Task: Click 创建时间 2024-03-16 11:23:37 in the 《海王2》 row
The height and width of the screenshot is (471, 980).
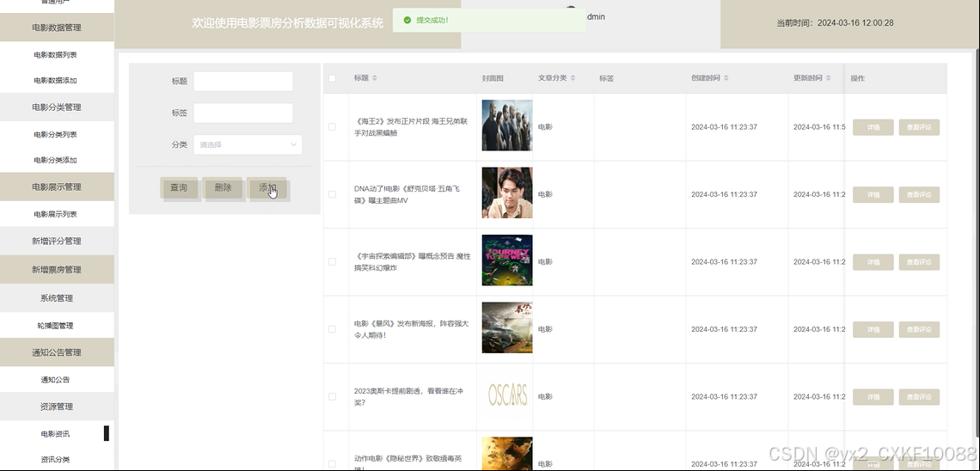Action: [725, 127]
